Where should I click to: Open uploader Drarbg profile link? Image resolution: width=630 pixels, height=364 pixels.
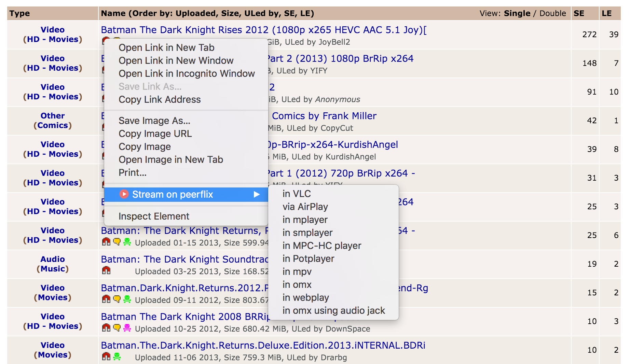click(333, 358)
